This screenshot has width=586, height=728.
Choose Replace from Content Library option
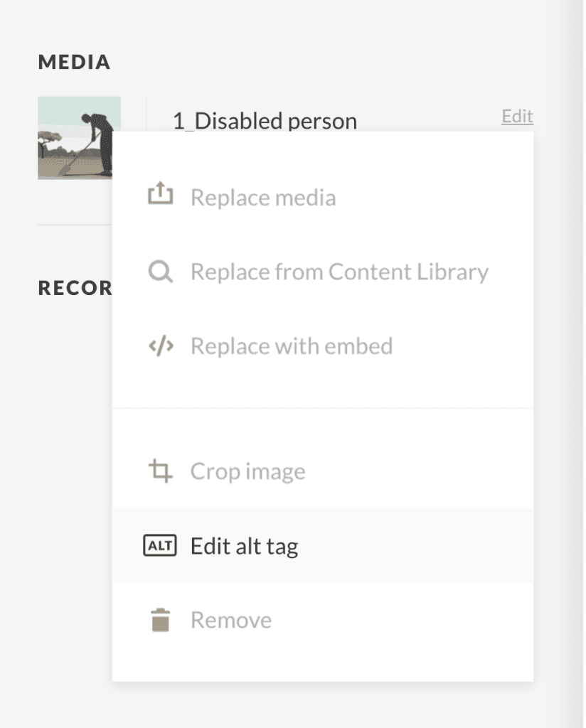point(339,271)
